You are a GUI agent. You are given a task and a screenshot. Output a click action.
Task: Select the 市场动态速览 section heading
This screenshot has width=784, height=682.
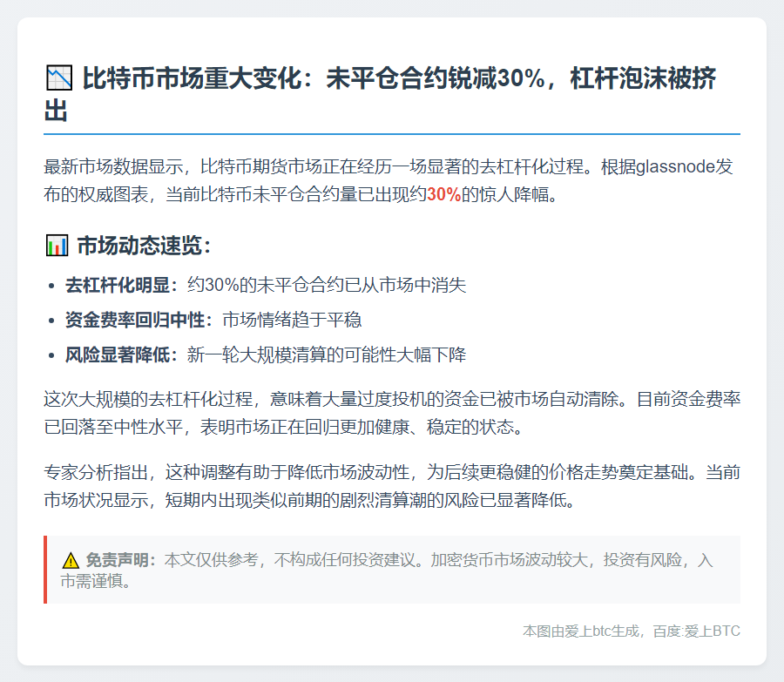pos(144,246)
